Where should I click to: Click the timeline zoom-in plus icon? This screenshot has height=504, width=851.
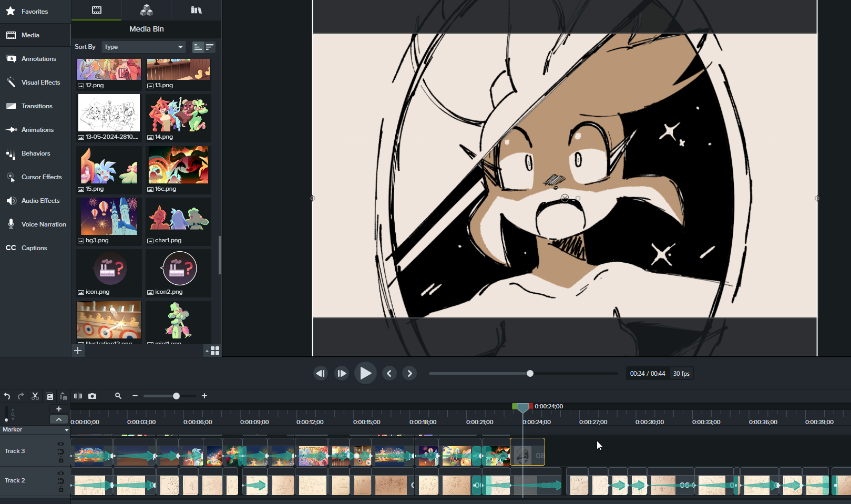coord(204,396)
